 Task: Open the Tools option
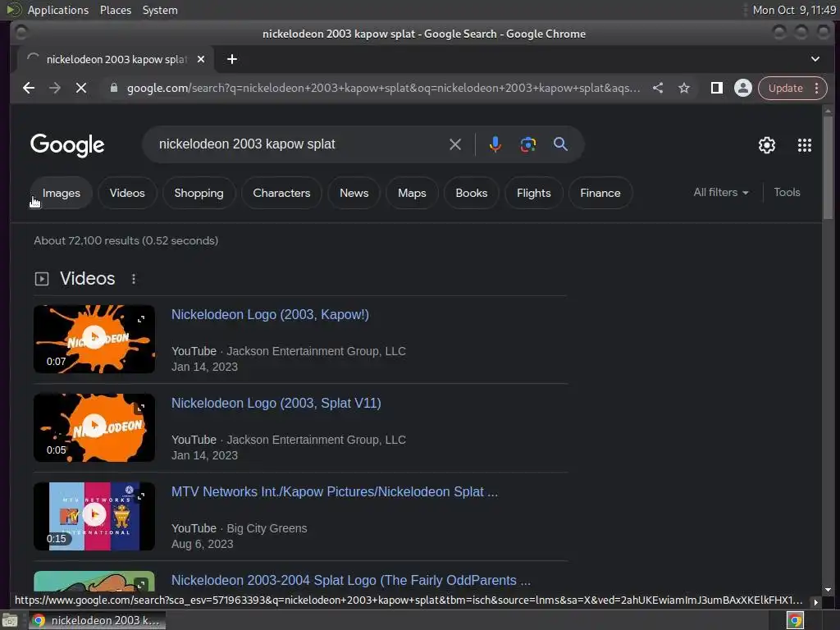pyautogui.click(x=787, y=192)
